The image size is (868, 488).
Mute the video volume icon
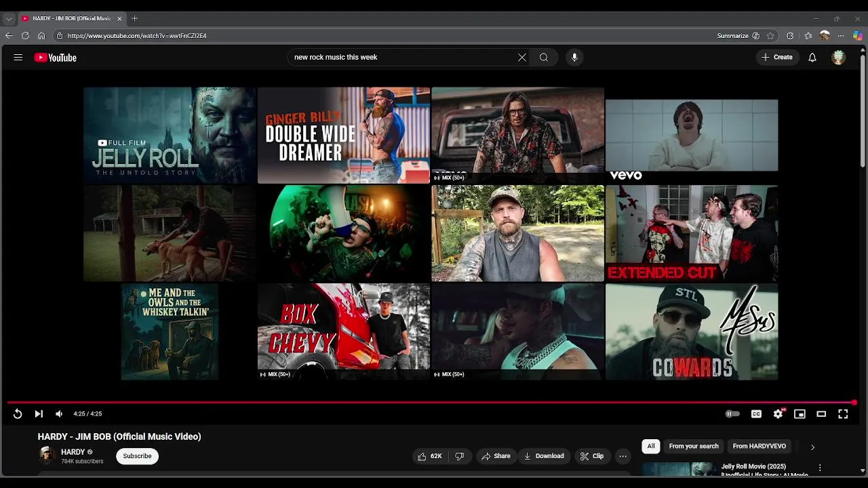tap(59, 413)
